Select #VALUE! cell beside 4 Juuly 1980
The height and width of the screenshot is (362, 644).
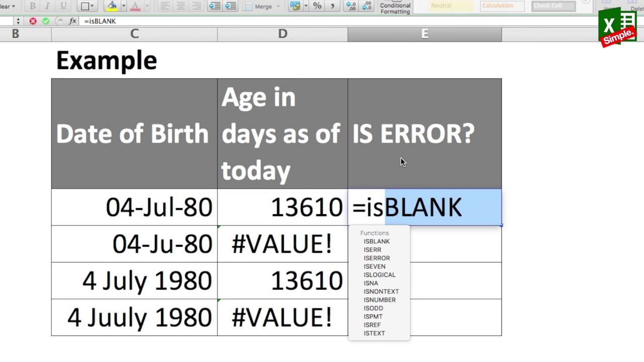click(283, 317)
